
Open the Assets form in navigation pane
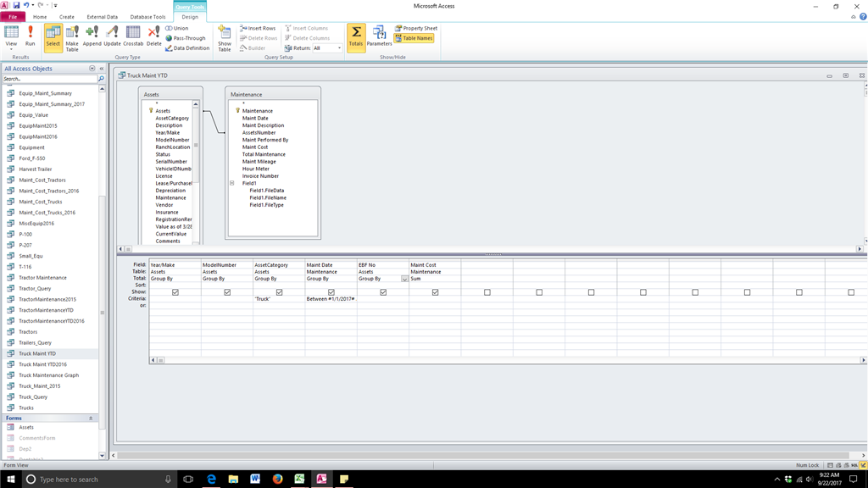pyautogui.click(x=26, y=427)
